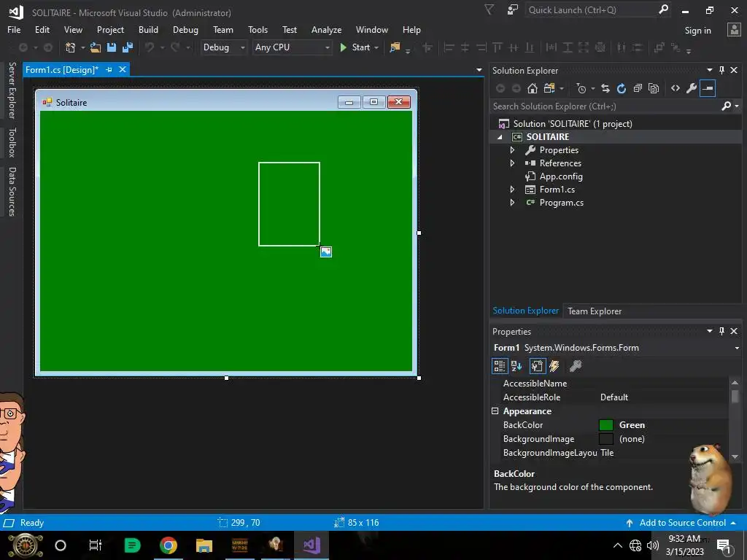
Task: Start debugging with the Start button
Action: (x=355, y=47)
